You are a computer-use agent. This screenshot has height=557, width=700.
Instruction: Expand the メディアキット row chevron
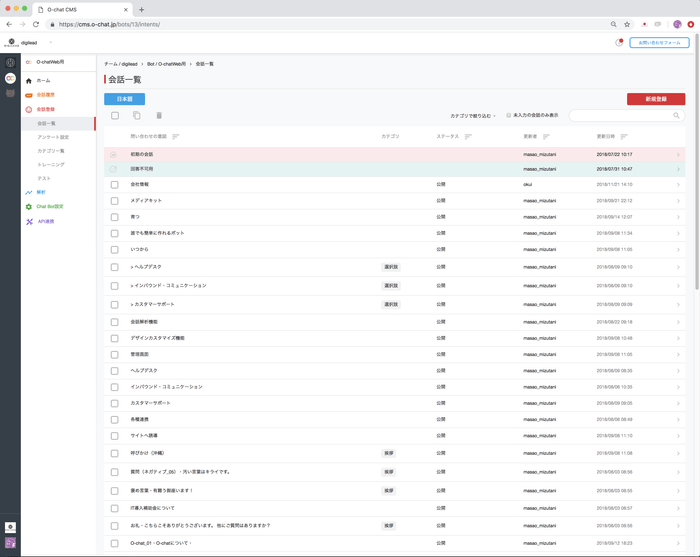(x=678, y=201)
